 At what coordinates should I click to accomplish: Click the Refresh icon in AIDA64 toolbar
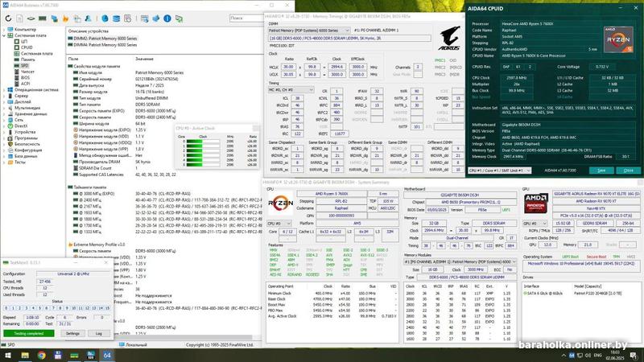coord(8,19)
